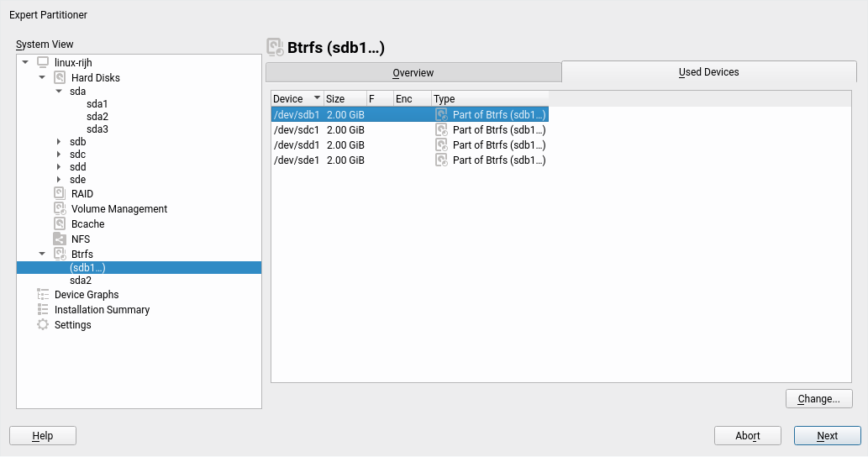Image resolution: width=868 pixels, height=457 pixels.
Task: Open Settings gear icon in tree
Action: coord(43,325)
